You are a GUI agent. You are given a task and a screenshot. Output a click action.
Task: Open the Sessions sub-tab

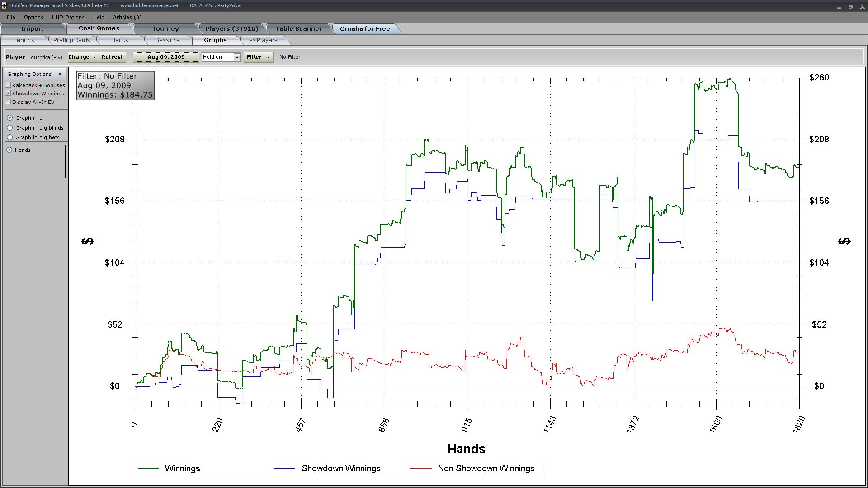167,40
